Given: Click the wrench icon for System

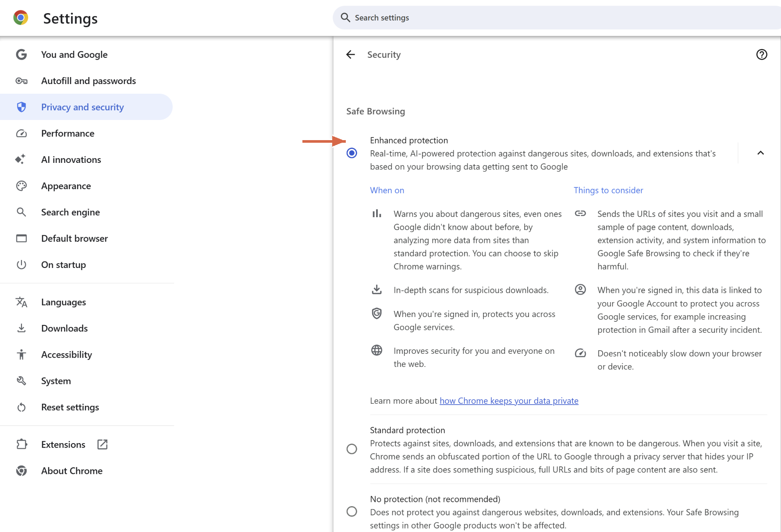Looking at the screenshot, I should 21,381.
